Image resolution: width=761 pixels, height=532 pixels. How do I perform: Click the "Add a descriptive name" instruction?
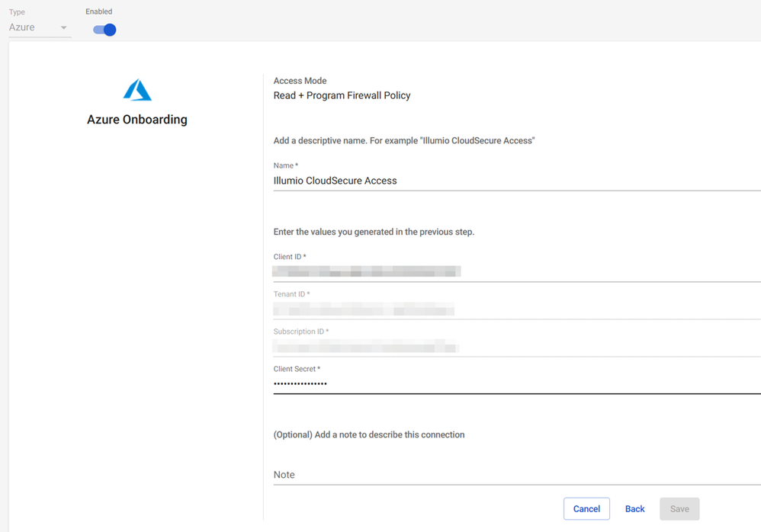tap(403, 140)
